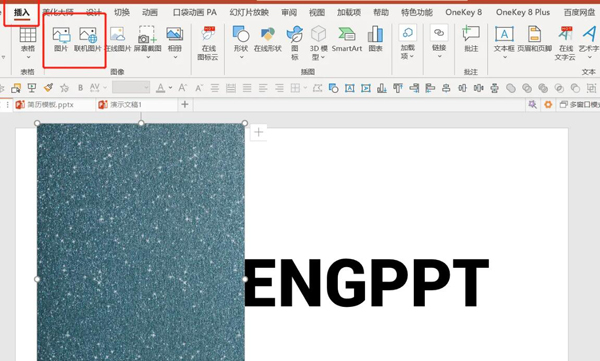The image size is (600, 361).
Task: Open the 幻灯片放映 slideshow tab
Action: click(249, 12)
